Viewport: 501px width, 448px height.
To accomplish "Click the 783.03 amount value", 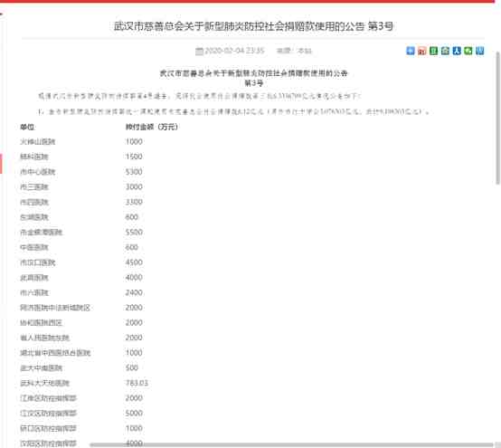I will pyautogui.click(x=137, y=383).
